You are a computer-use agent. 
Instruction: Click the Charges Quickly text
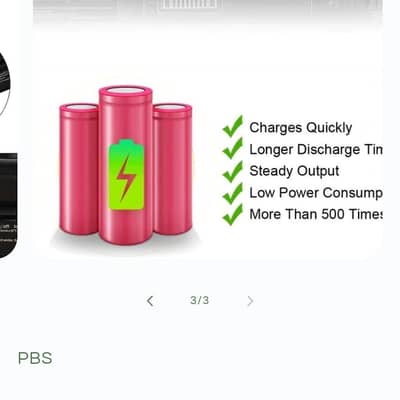pos(301,128)
